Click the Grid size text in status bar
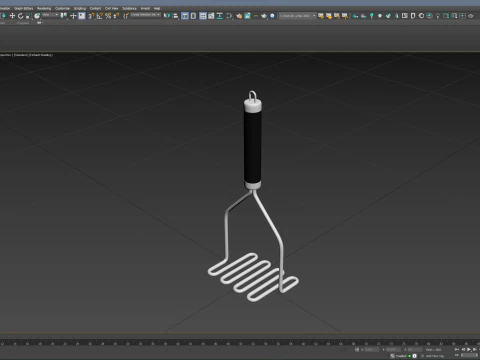Image resolution: width=480 pixels, height=360 pixels. pyautogui.click(x=433, y=350)
